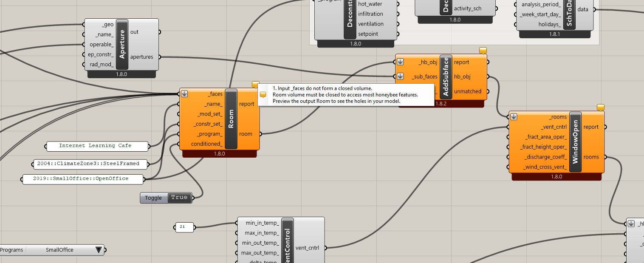This screenshot has width=644, height=263.
Task: Click the Aperture component name bar
Action: [x=122, y=44]
